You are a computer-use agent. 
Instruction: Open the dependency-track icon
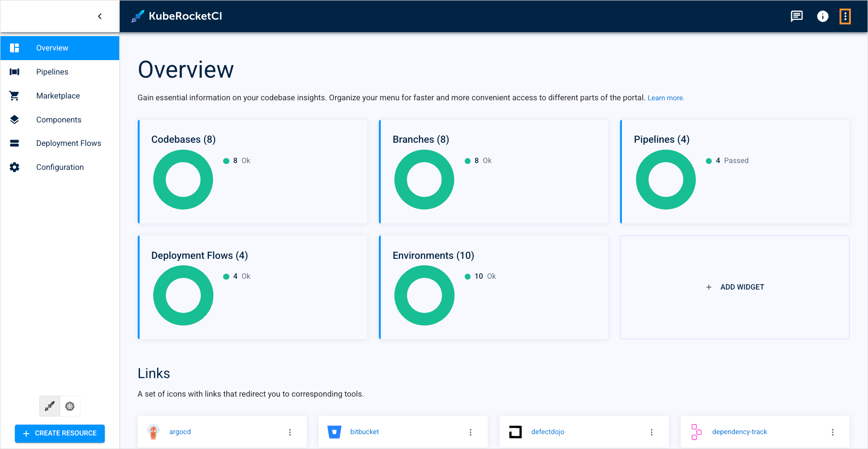tap(696, 431)
